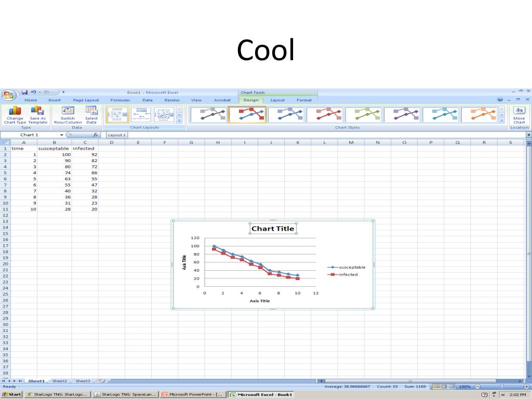Apply the highlighted blue-and-red multicolor chart style
This screenshot has width=532, height=399.
[x=247, y=115]
